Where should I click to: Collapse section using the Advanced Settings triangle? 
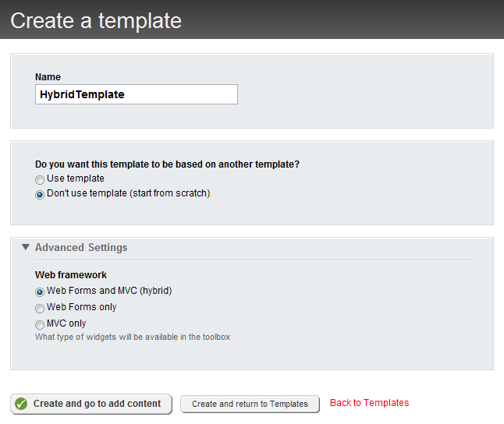point(26,247)
